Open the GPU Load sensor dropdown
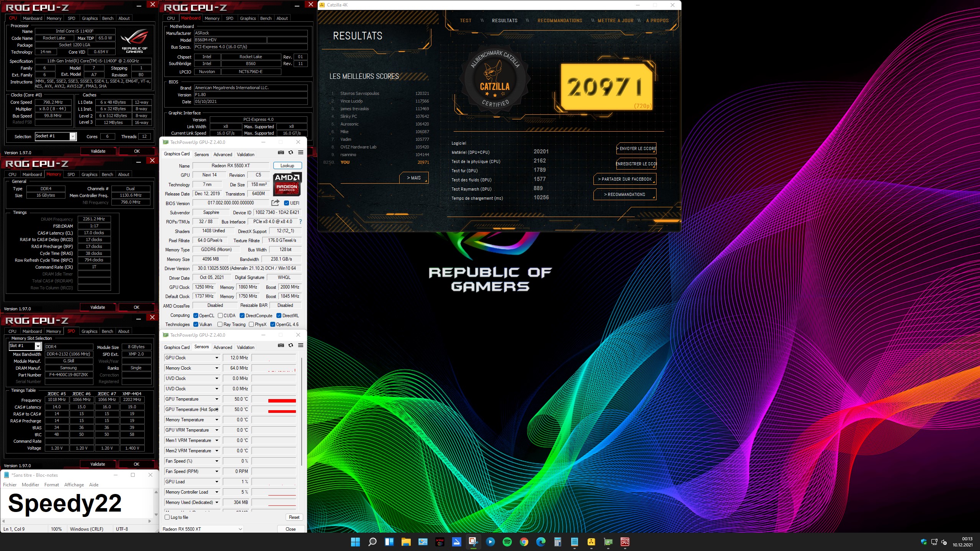The image size is (980, 551). (217, 482)
